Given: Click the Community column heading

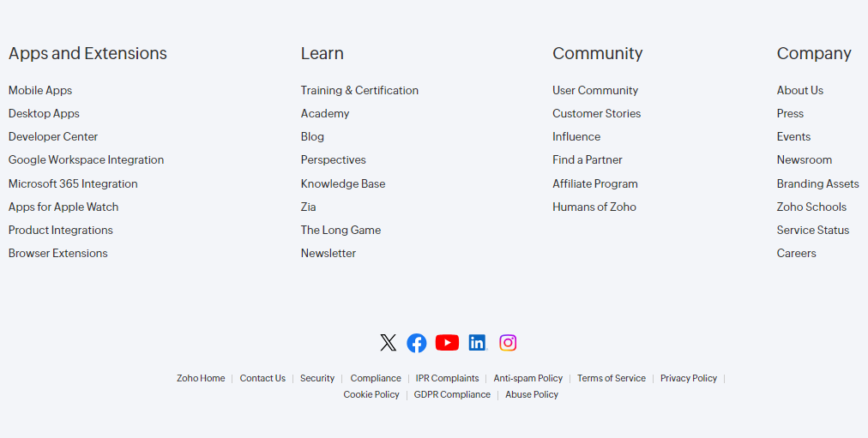Looking at the screenshot, I should click(x=598, y=53).
